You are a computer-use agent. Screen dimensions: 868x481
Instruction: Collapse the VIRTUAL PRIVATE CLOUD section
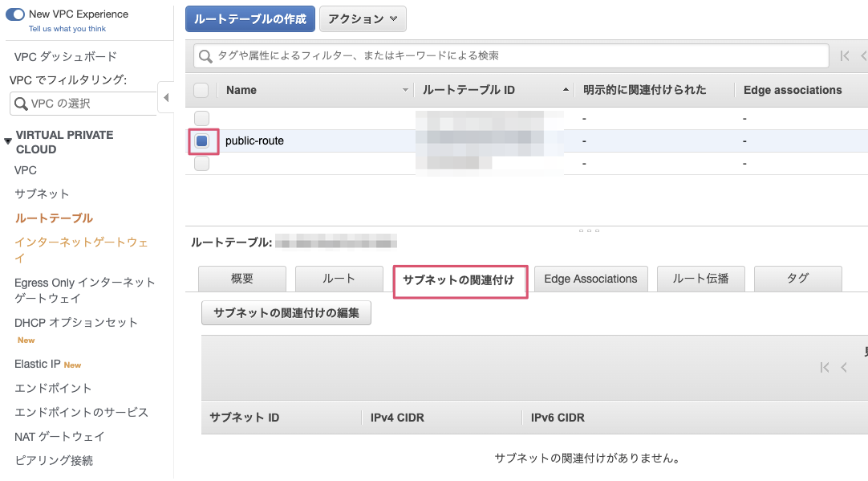(x=8, y=141)
